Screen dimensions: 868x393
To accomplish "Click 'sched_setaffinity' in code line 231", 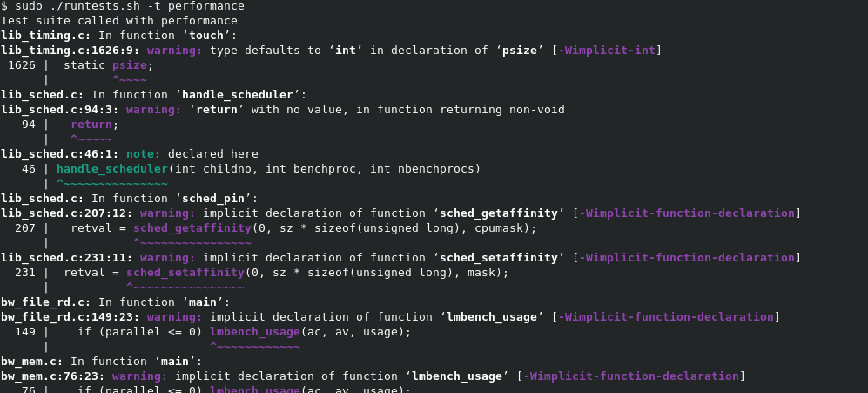I will [x=185, y=273].
